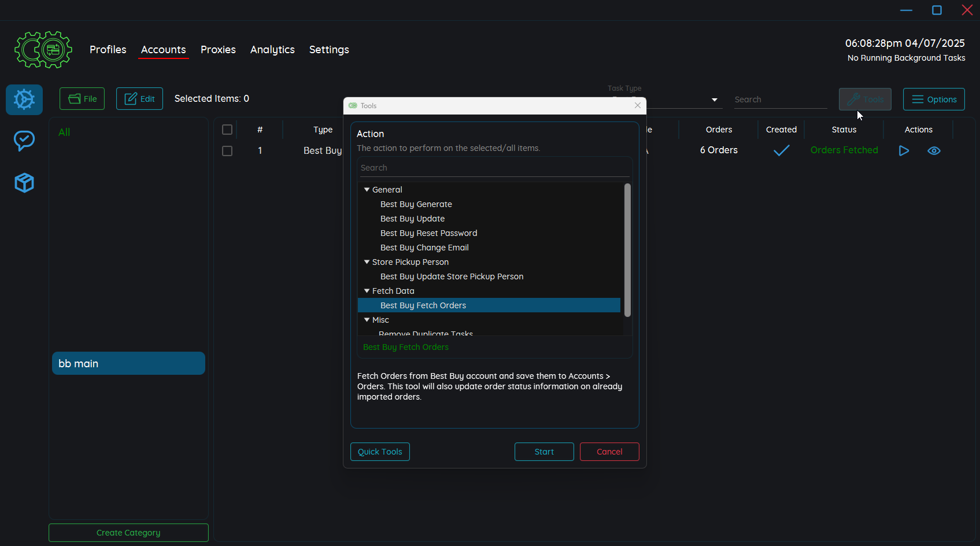Click the app gear logo
The height and width of the screenshot is (546, 980).
tap(43, 50)
